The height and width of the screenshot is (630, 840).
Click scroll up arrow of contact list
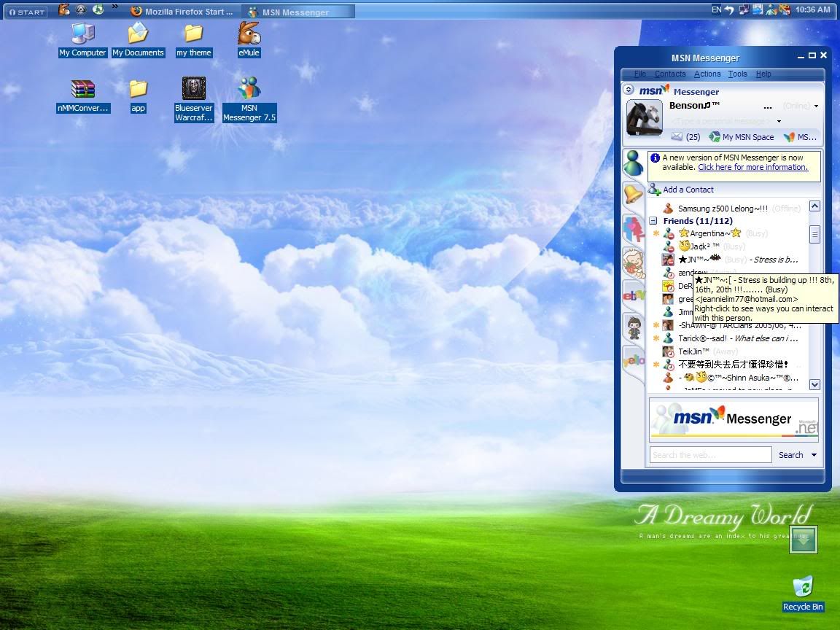(x=814, y=206)
